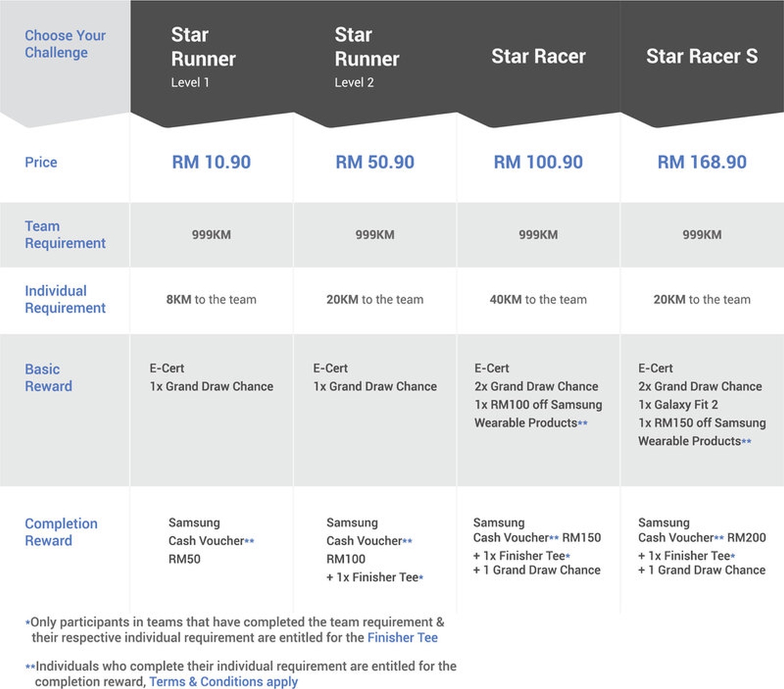Click the Price row label

(x=41, y=162)
